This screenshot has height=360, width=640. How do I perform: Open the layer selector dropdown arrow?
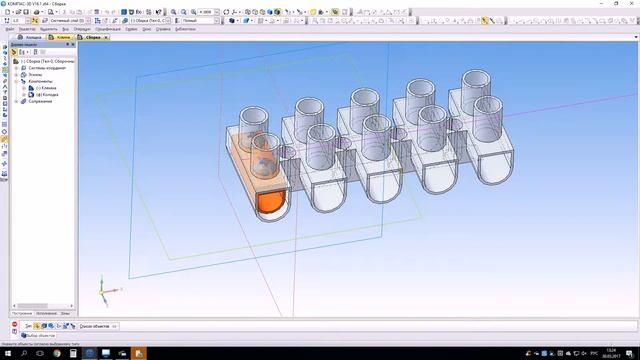point(88,20)
